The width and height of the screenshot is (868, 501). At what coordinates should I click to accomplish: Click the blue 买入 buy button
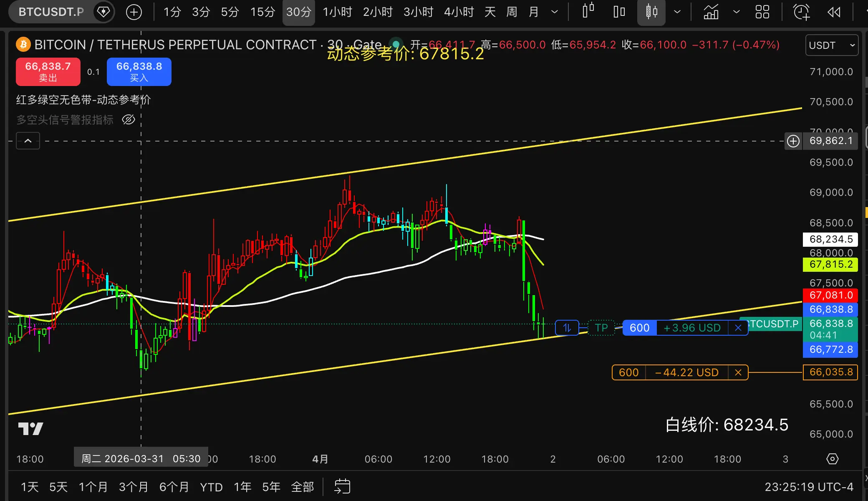pos(139,71)
